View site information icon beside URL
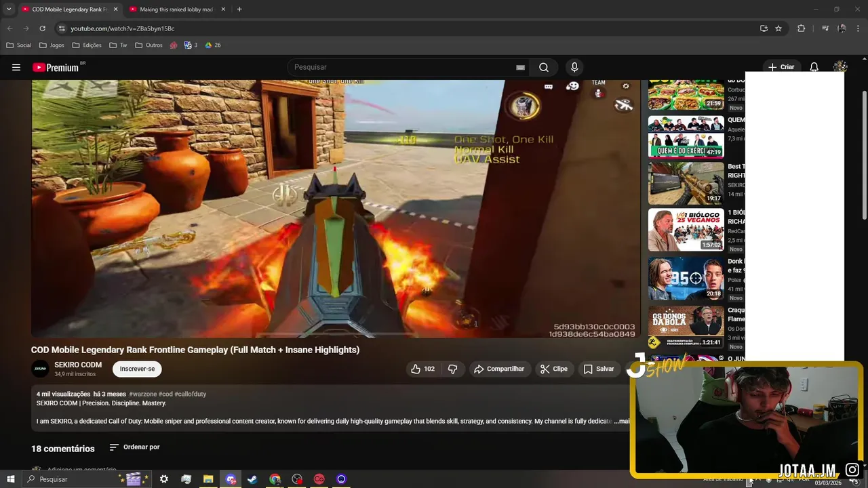 point(62,28)
